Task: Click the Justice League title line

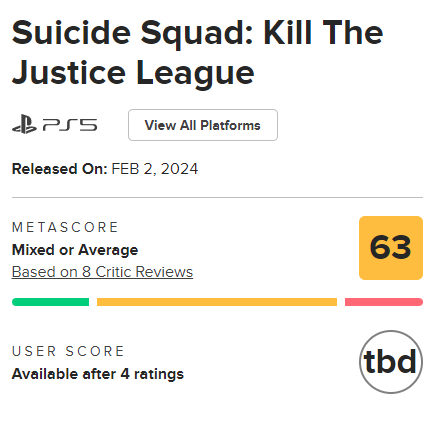Action: [133, 74]
